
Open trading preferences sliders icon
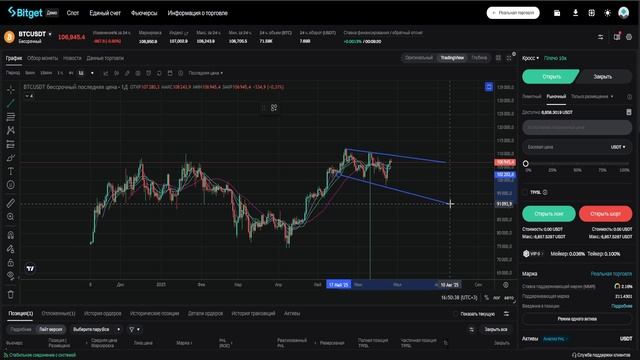click(x=600, y=37)
